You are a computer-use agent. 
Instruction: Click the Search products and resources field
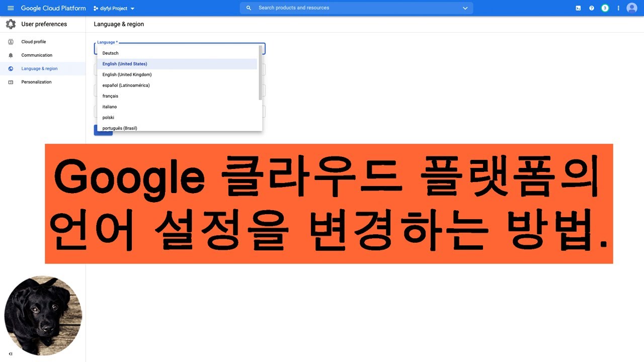point(352,8)
